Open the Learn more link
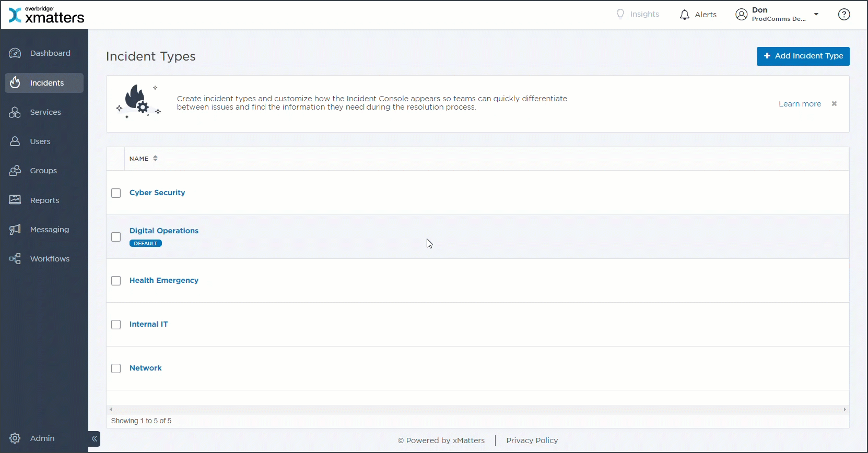Viewport: 868px width, 453px height. pos(800,104)
